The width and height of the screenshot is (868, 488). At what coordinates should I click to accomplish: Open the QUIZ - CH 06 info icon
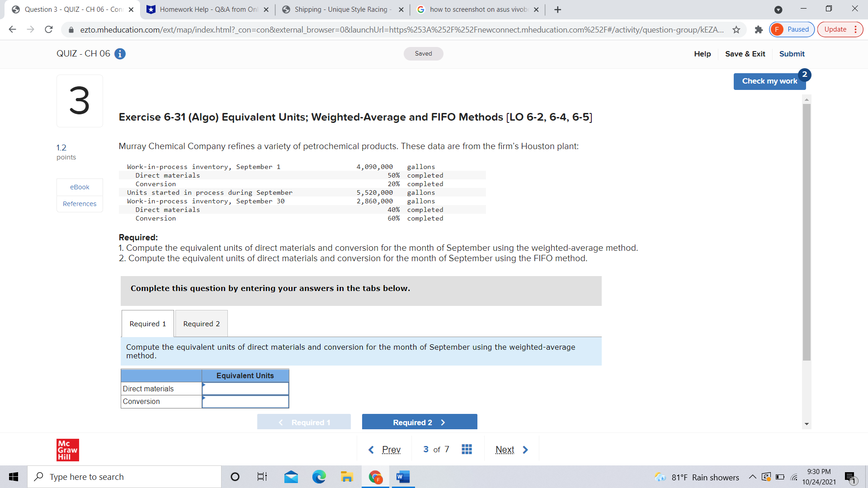click(x=120, y=54)
